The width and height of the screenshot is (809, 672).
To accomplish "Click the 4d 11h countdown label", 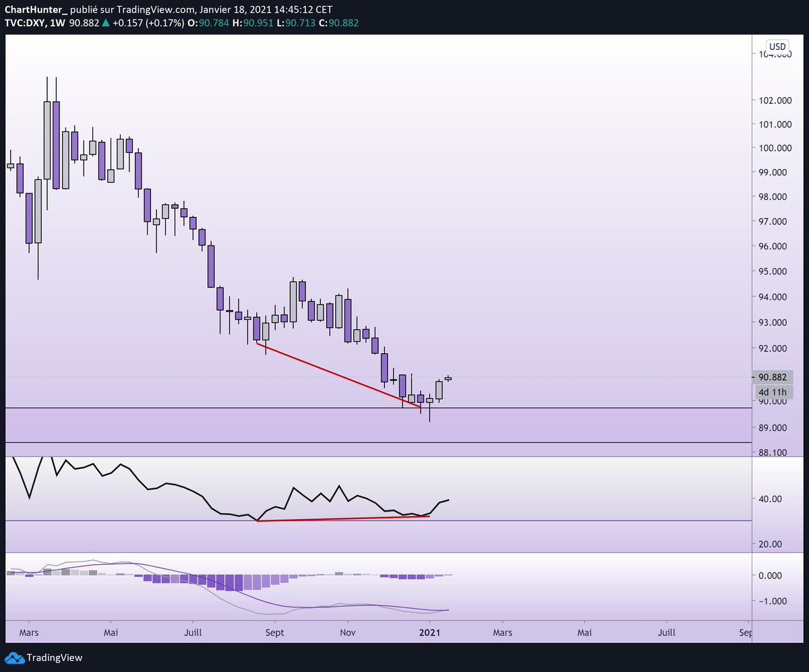I will tap(773, 392).
